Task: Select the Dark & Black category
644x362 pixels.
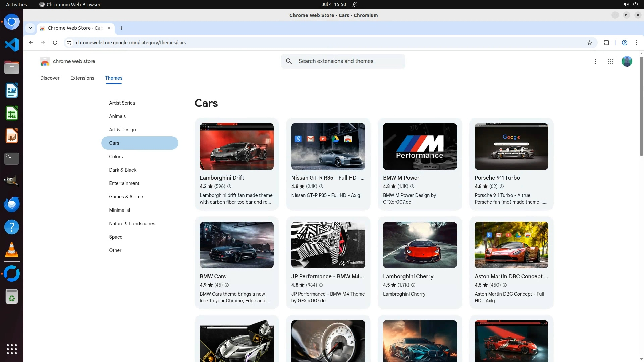Action: click(122, 170)
